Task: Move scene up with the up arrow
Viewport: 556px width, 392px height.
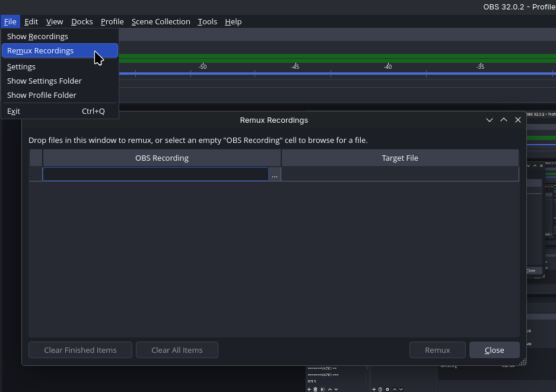Action: [330, 389]
